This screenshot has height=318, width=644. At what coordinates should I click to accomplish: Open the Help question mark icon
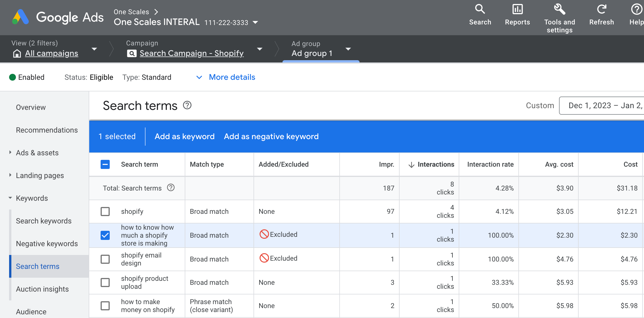point(636,9)
